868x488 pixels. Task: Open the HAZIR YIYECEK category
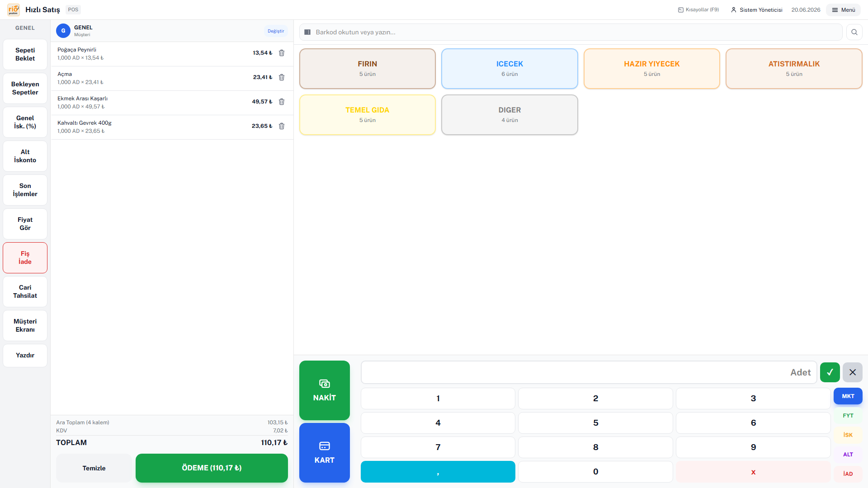(652, 69)
